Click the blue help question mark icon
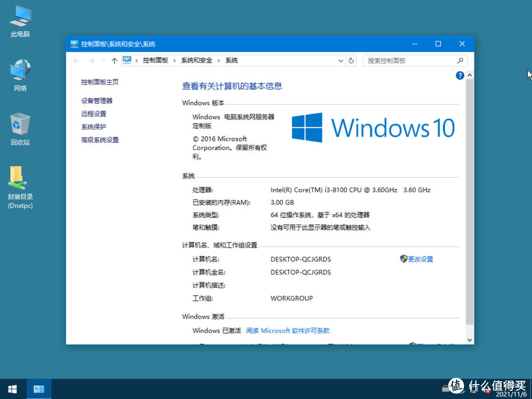 (x=460, y=75)
